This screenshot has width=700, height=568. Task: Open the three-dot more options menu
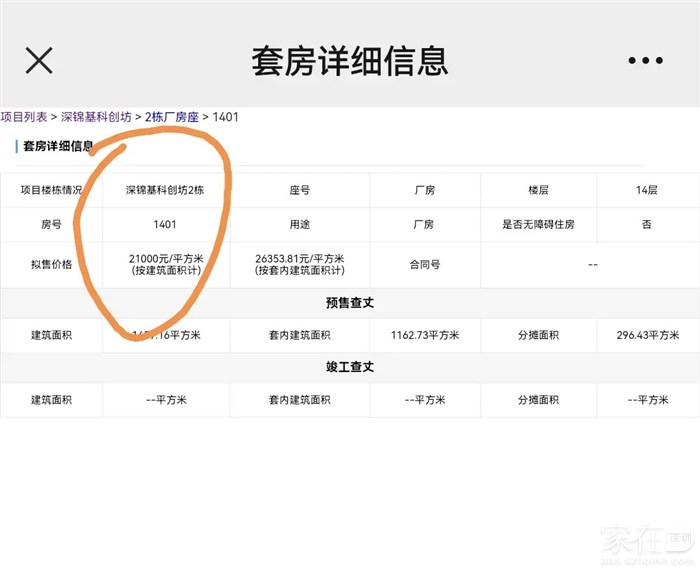(645, 61)
